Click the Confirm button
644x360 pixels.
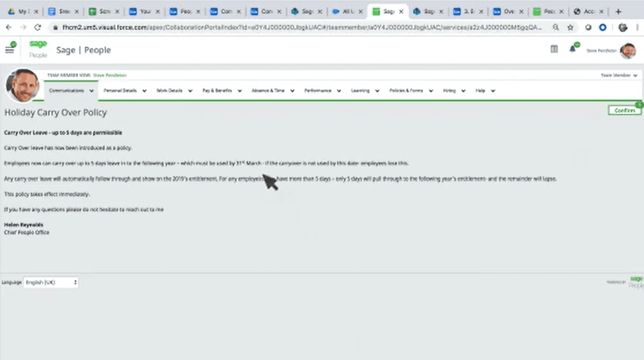624,110
